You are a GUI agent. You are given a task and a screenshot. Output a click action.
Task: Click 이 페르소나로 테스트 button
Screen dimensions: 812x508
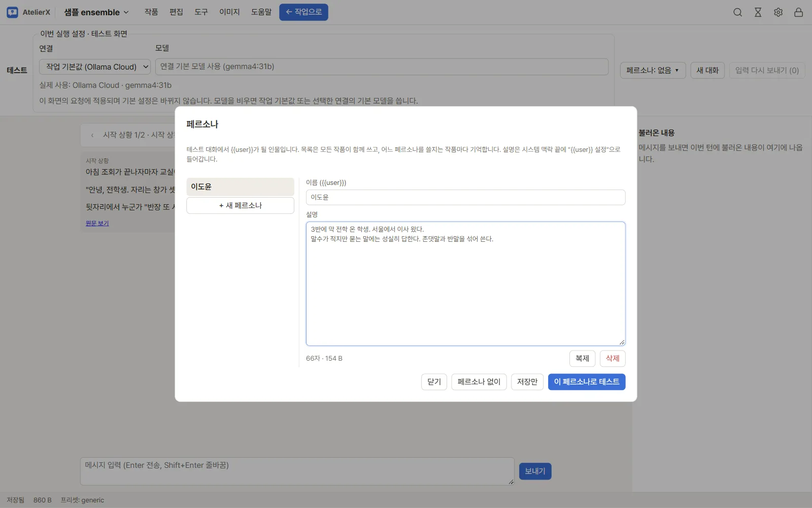click(587, 382)
